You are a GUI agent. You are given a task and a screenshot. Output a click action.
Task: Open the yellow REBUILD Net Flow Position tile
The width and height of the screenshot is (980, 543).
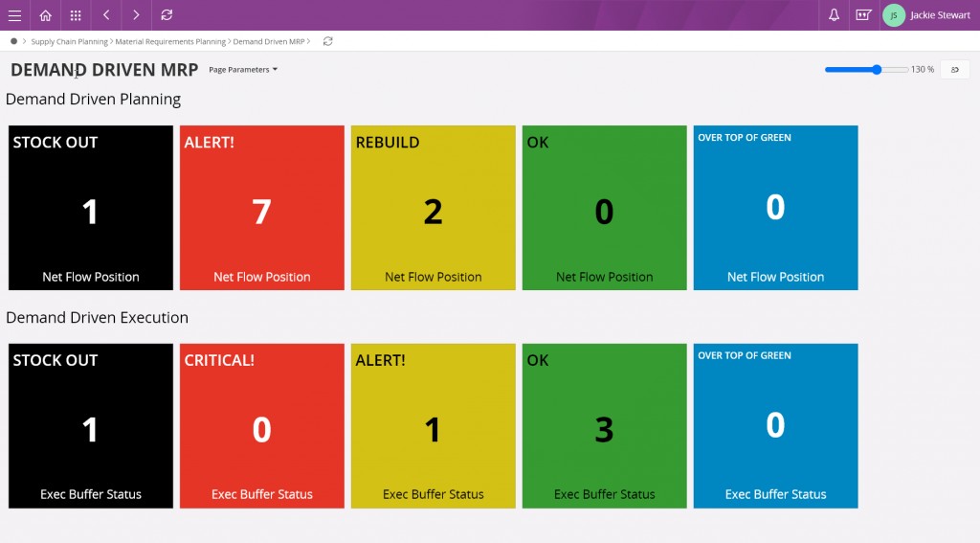(433, 208)
